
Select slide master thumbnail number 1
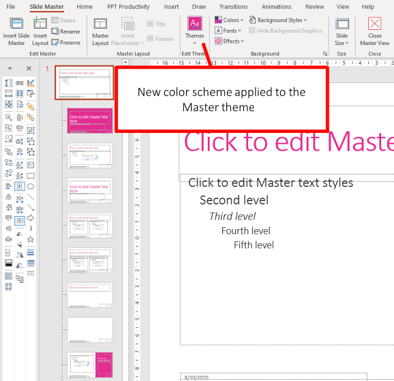[x=84, y=83]
